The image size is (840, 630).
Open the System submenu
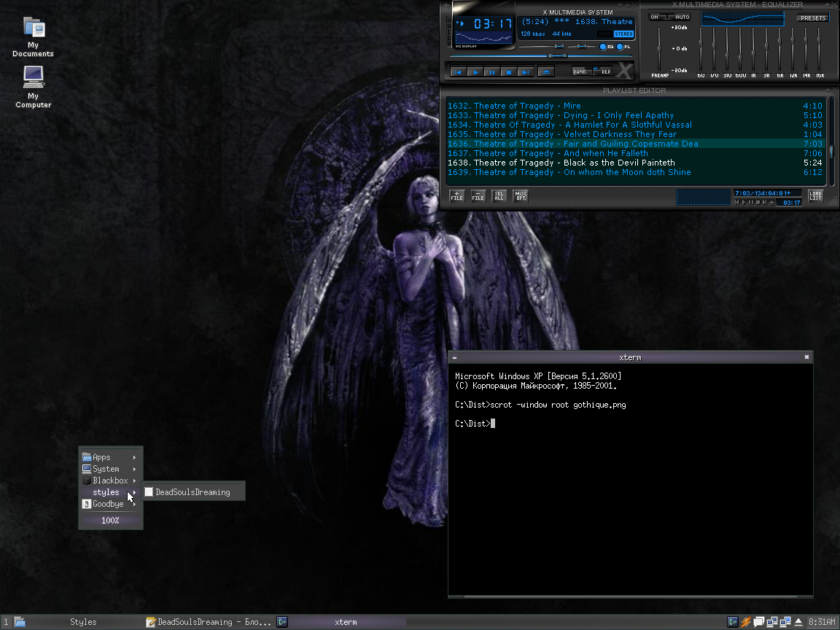(x=110, y=469)
